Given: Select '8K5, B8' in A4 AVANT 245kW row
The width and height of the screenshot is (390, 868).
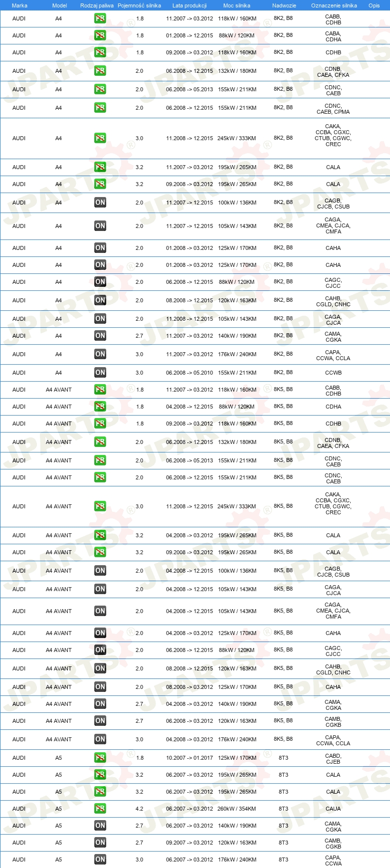Looking at the screenshot, I should (x=283, y=506).
